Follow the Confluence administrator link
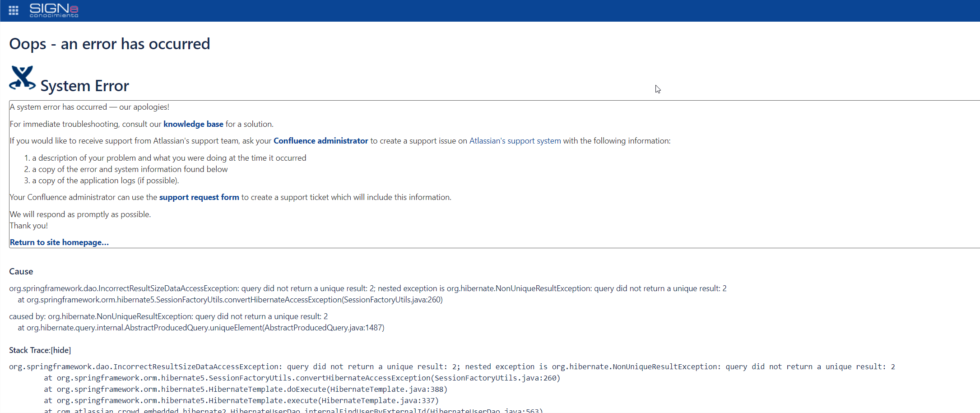 point(320,141)
